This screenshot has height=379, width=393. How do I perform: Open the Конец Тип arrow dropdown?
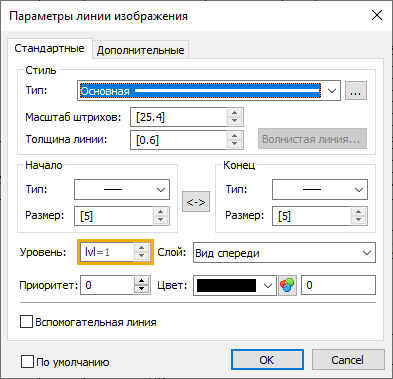[320, 190]
